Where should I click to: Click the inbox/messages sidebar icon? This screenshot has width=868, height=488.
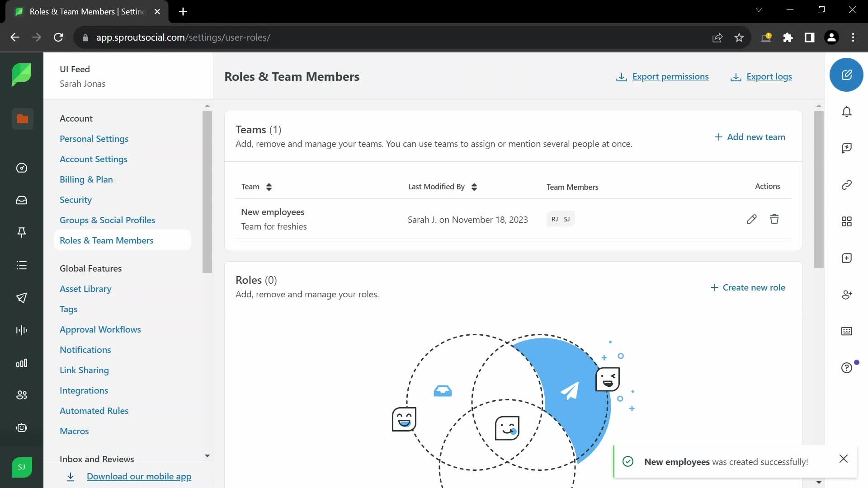point(22,200)
